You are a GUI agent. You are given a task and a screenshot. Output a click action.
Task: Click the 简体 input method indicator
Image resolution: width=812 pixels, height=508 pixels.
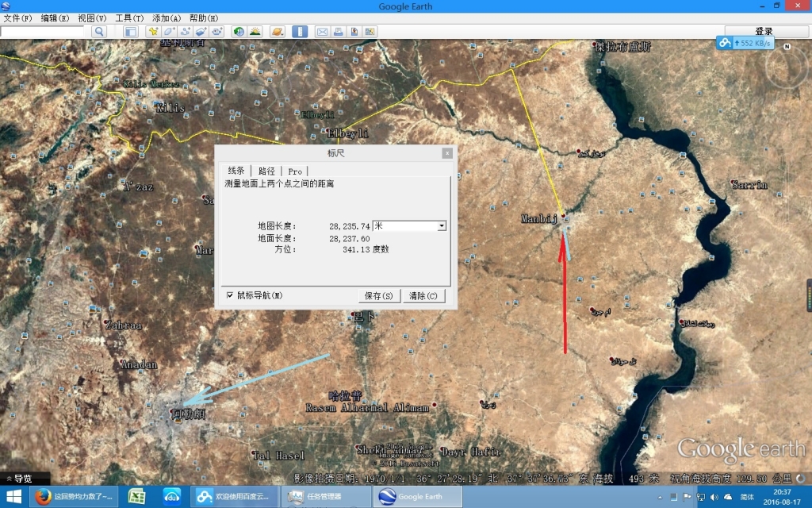(747, 497)
